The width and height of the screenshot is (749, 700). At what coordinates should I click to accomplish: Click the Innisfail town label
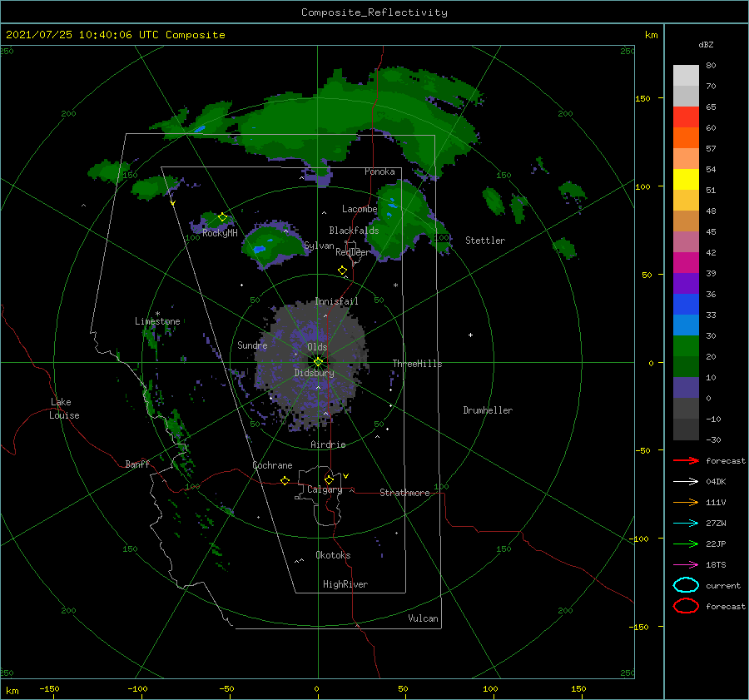(336, 301)
